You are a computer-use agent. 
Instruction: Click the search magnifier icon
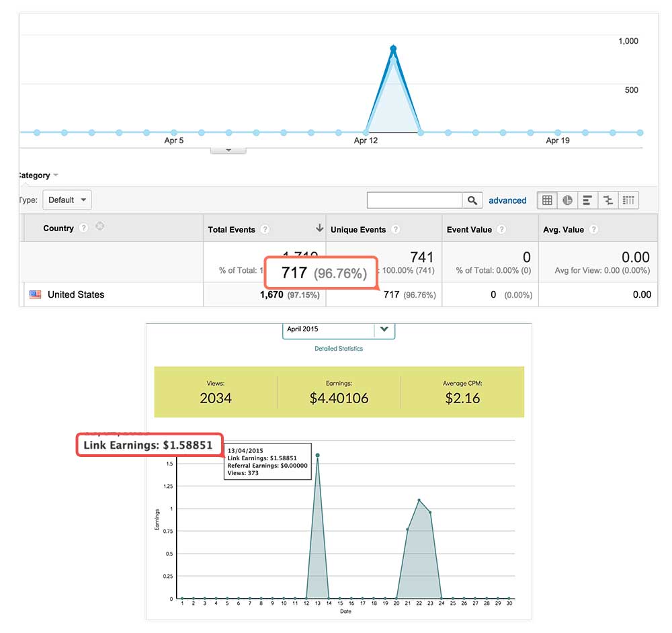pyautogui.click(x=472, y=200)
